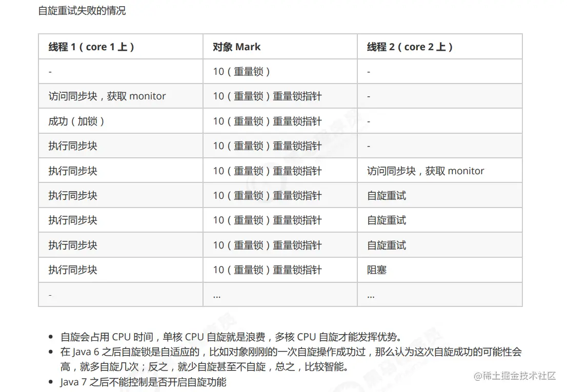The height and width of the screenshot is (392, 567).
Task: Click the bullet 自旋会占用 CPU 时间
Action: click(231, 337)
